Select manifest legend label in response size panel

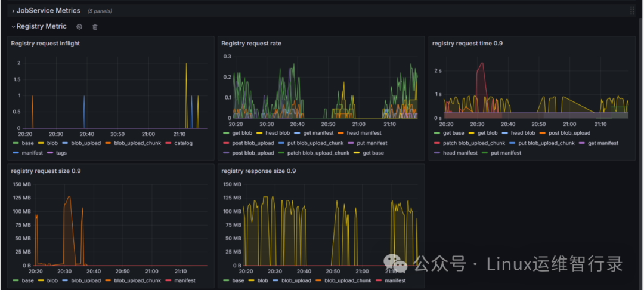395,280
